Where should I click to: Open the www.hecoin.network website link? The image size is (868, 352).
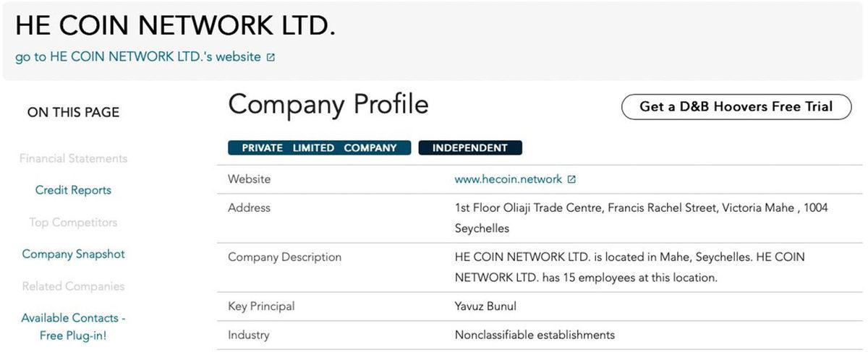tap(508, 179)
